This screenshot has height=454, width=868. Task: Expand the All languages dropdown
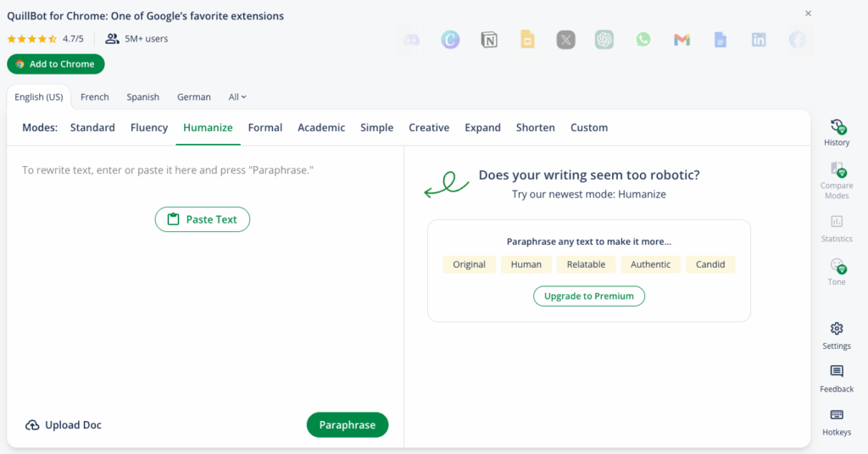click(x=237, y=97)
